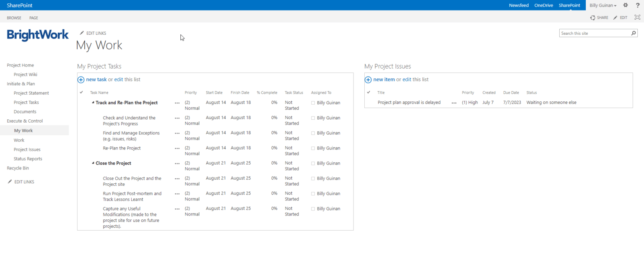
Task: Add a new task with the plus icon
Action: tap(80, 79)
